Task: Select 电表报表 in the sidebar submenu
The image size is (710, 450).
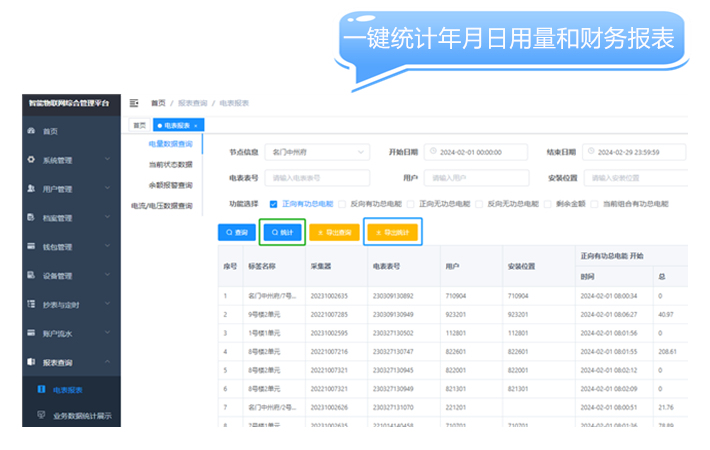Action: [68, 390]
